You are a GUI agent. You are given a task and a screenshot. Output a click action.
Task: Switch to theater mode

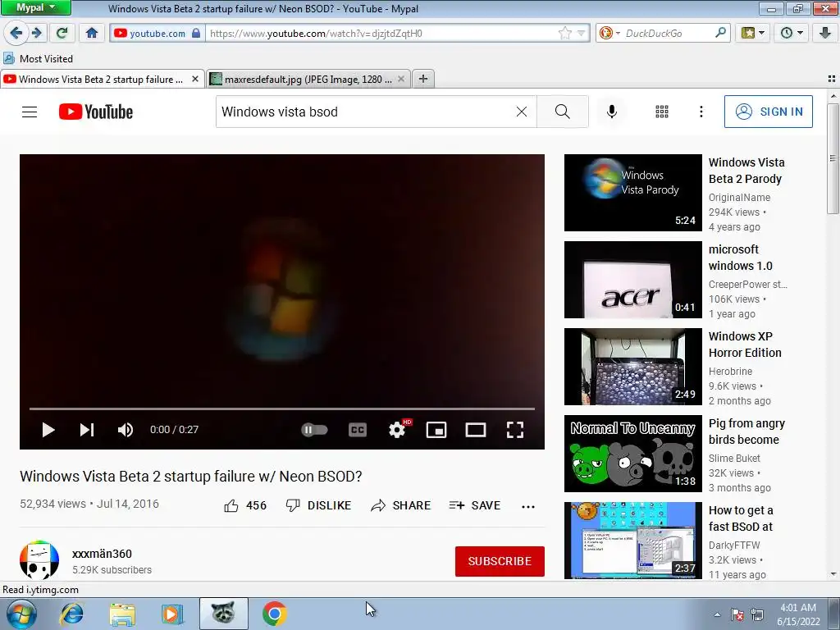pos(476,430)
